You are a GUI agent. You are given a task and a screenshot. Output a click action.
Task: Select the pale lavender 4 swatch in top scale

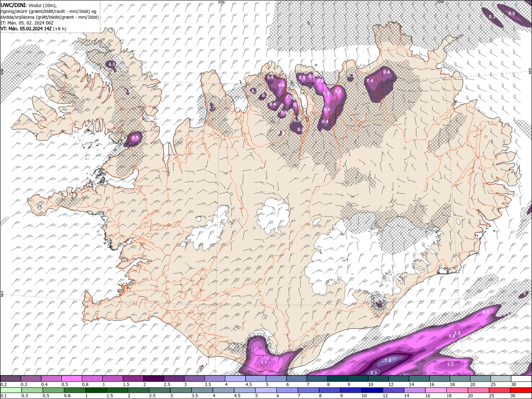235,379
